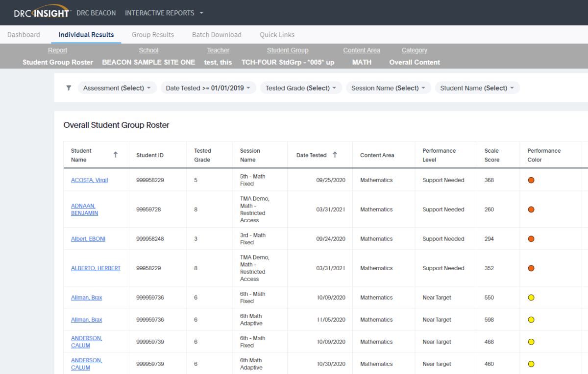
Task: Open the Session Name filter
Action: [x=388, y=88]
